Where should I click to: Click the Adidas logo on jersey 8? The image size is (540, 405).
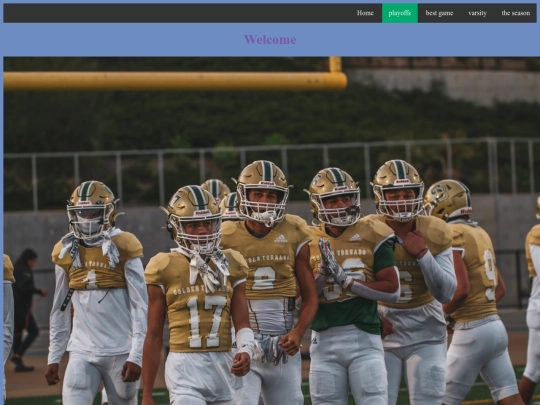[281, 239]
